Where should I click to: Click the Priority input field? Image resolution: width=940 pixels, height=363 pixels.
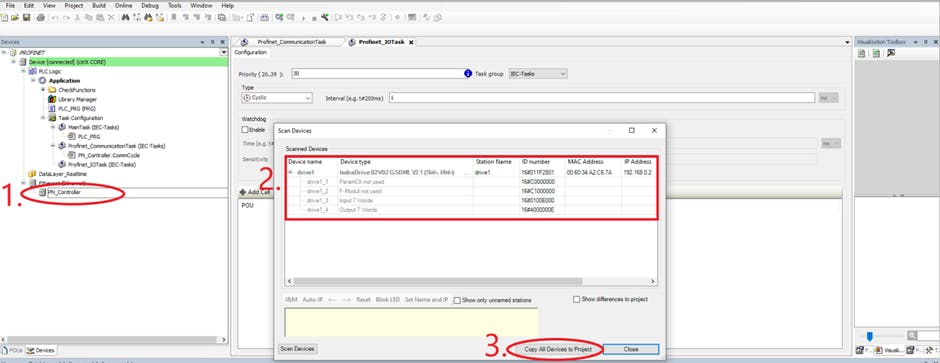click(x=377, y=74)
